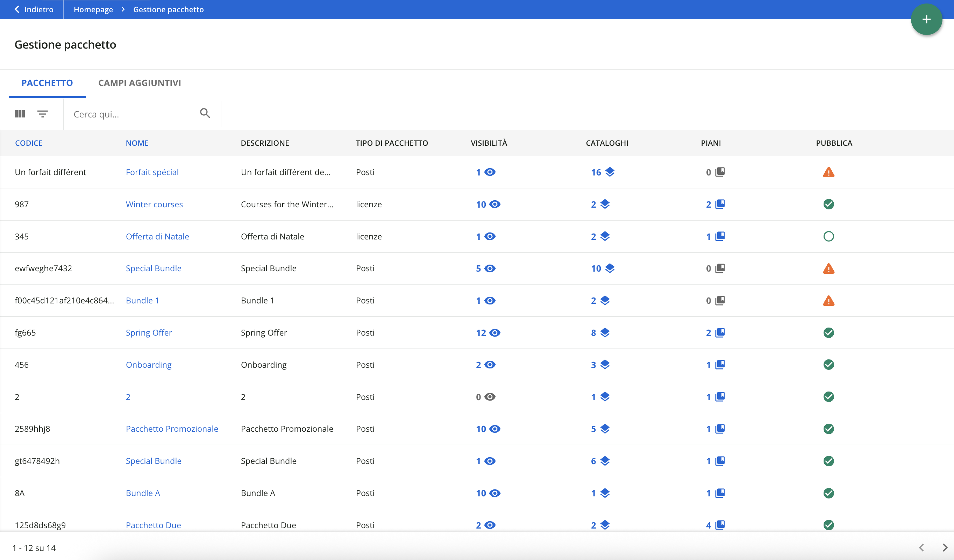Toggle the published checkmark for Winter courses
This screenshot has height=560, width=954.
click(829, 204)
